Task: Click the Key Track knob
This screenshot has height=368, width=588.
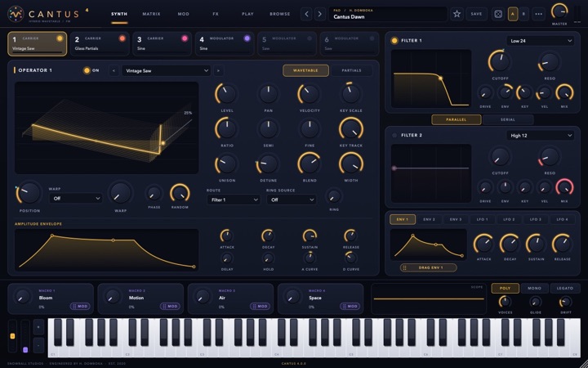Action: 351,129
